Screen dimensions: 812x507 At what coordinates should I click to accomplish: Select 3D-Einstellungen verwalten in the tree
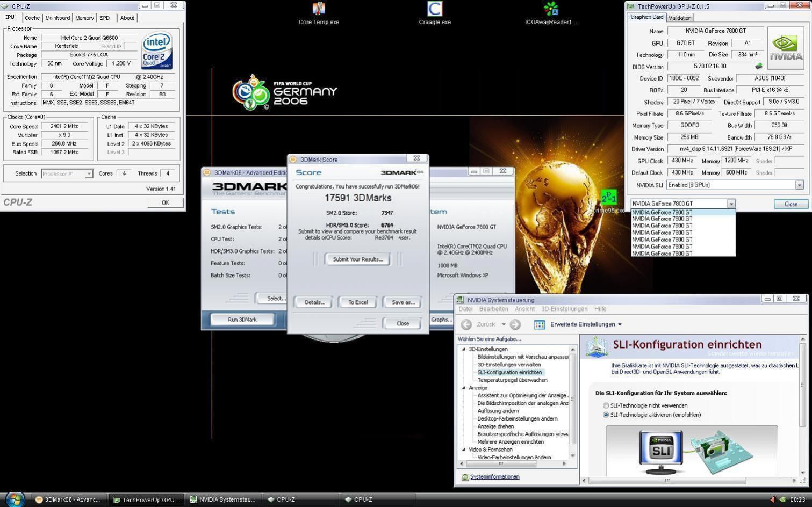click(509, 365)
